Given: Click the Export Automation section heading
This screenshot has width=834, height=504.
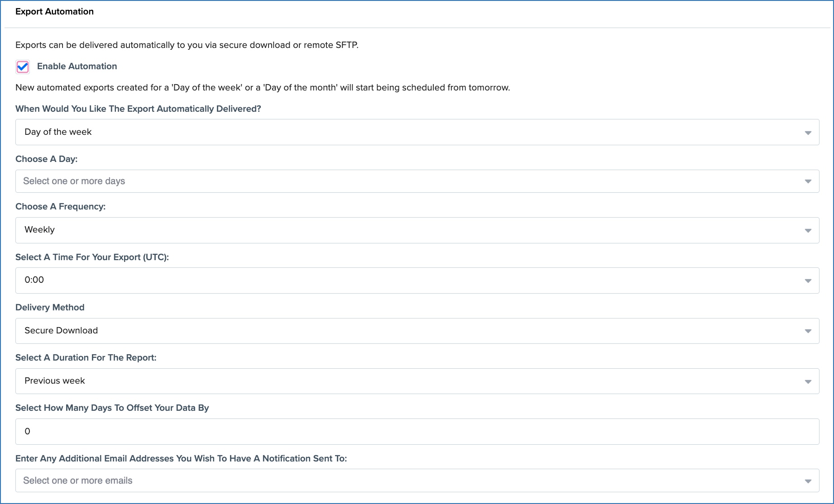Looking at the screenshot, I should click(x=54, y=12).
